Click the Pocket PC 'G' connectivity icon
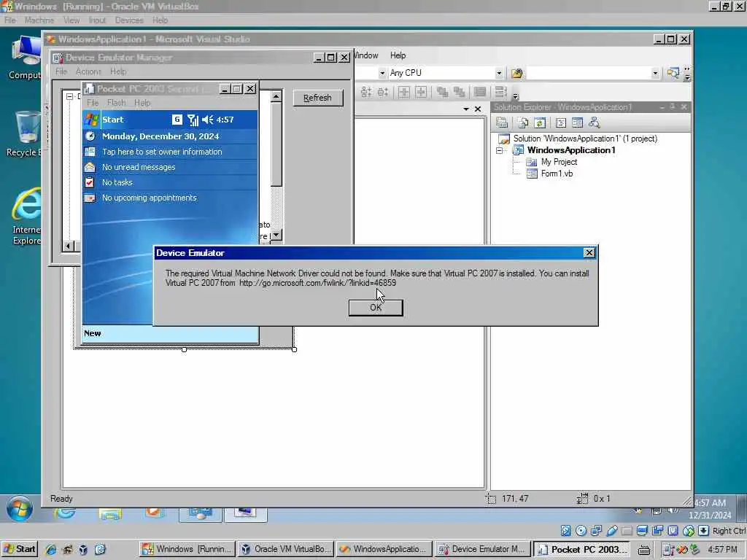The image size is (747, 560). coord(177,120)
